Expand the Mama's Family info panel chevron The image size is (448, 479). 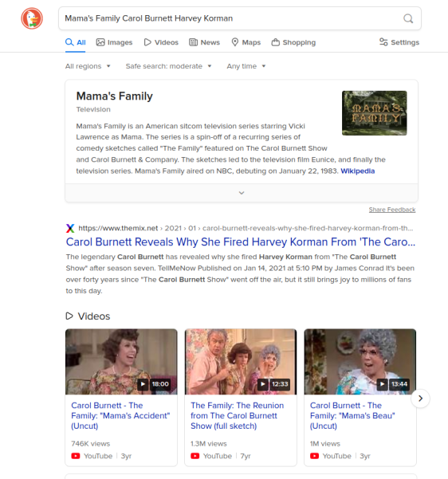242,193
